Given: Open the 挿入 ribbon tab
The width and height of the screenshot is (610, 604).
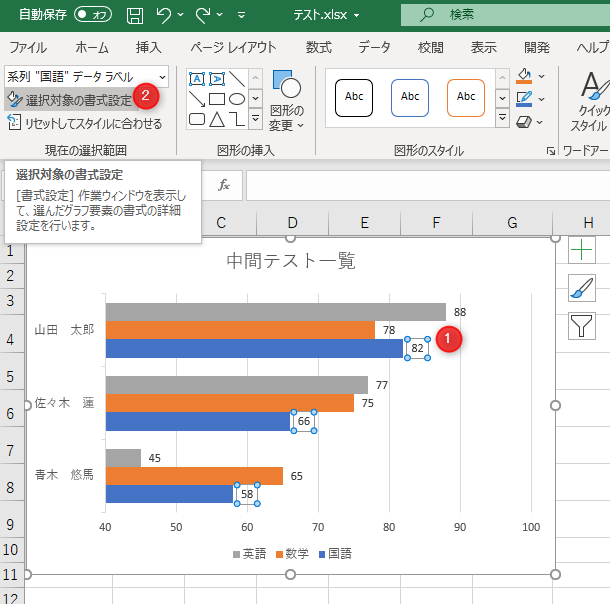Looking at the screenshot, I should coord(148,47).
